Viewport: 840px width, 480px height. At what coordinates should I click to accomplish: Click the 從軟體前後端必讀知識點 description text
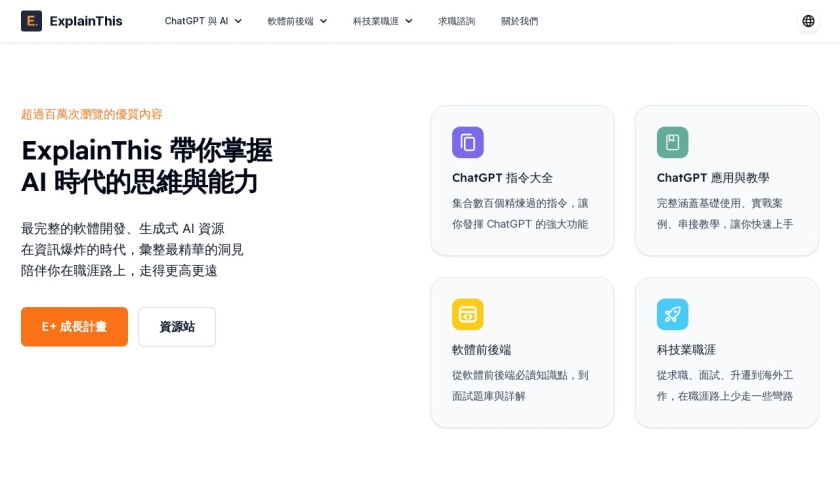pos(520,386)
